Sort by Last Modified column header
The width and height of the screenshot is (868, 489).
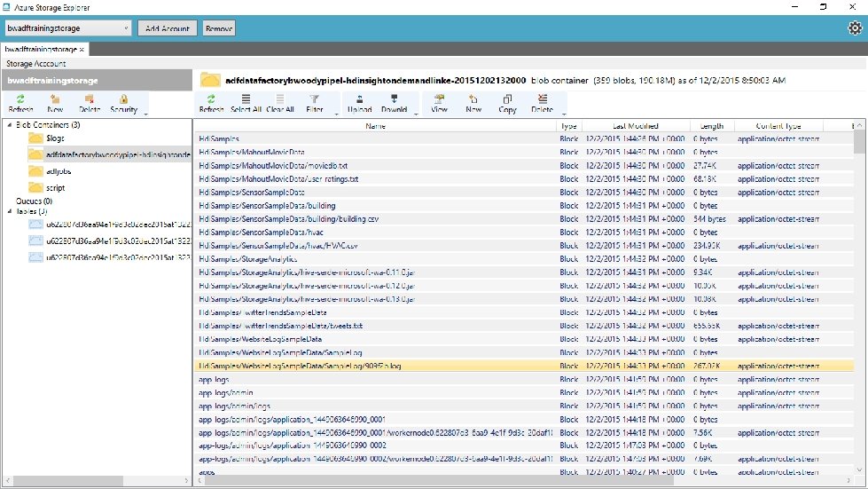click(636, 126)
